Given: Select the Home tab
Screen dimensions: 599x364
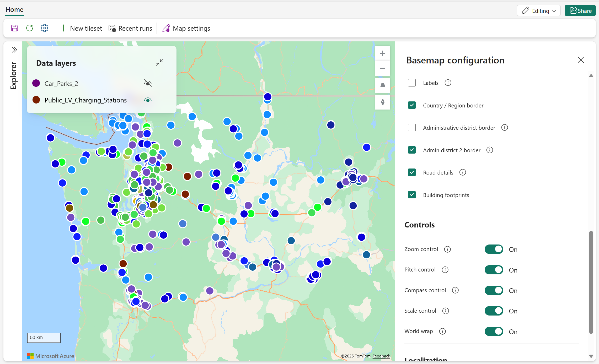Looking at the screenshot, I should coord(14,10).
